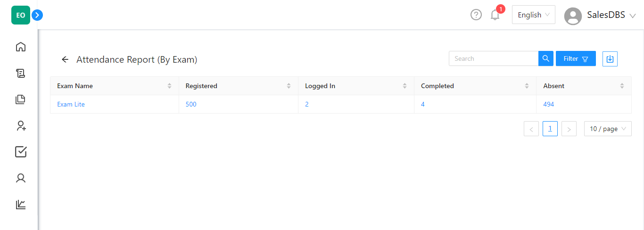Expand the sidebar with blue chevron
This screenshot has height=230, width=644.
pos(37,15)
